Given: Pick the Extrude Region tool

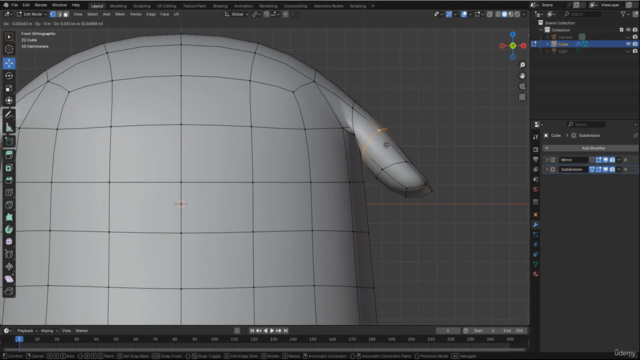Looking at the screenshot, I should coord(9,155).
